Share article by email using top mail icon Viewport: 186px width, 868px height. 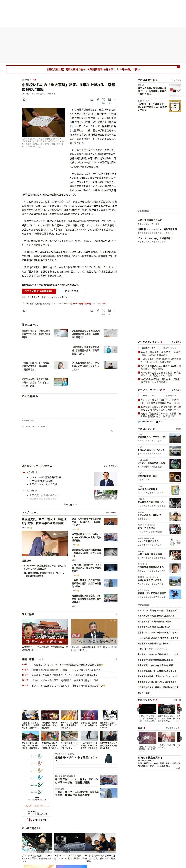(92, 100)
